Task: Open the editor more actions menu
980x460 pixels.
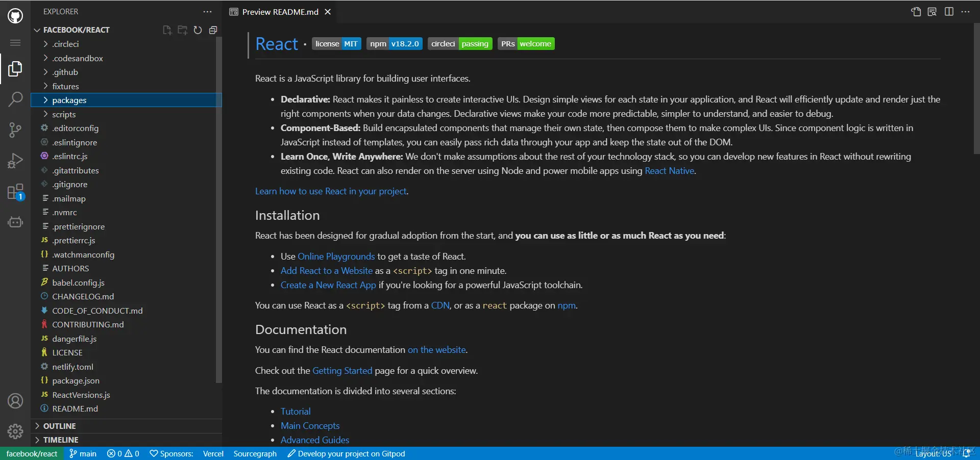Action: pos(966,11)
